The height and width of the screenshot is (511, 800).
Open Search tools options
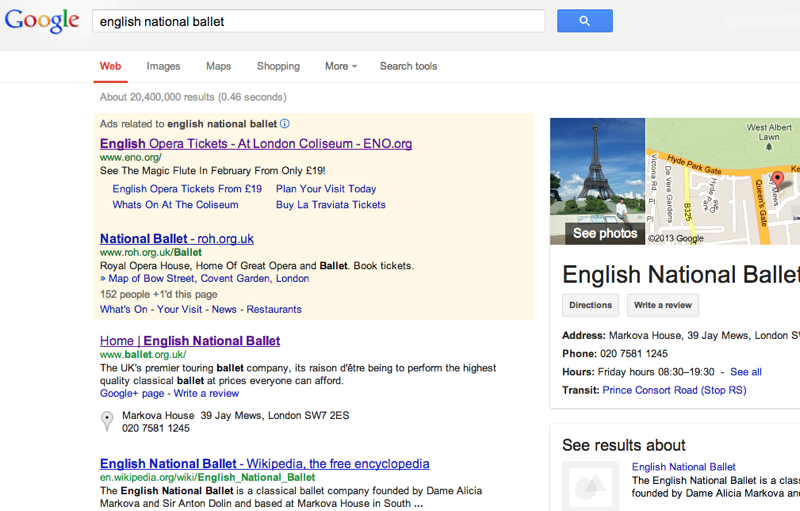point(408,66)
